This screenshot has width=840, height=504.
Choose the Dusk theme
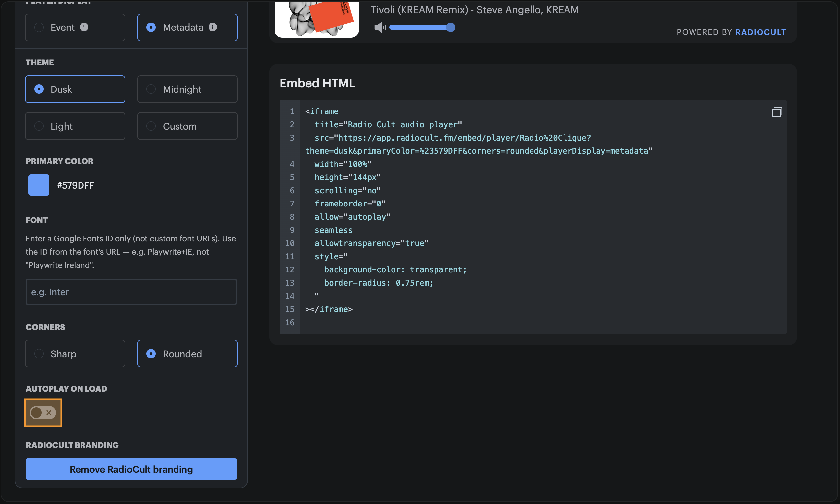75,89
